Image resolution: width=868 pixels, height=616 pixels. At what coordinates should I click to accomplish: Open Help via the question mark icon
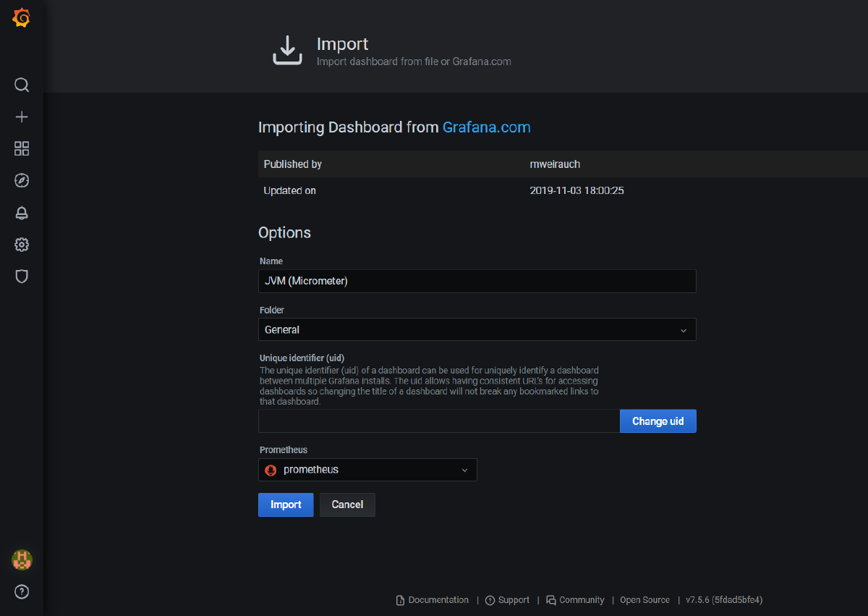click(21, 591)
